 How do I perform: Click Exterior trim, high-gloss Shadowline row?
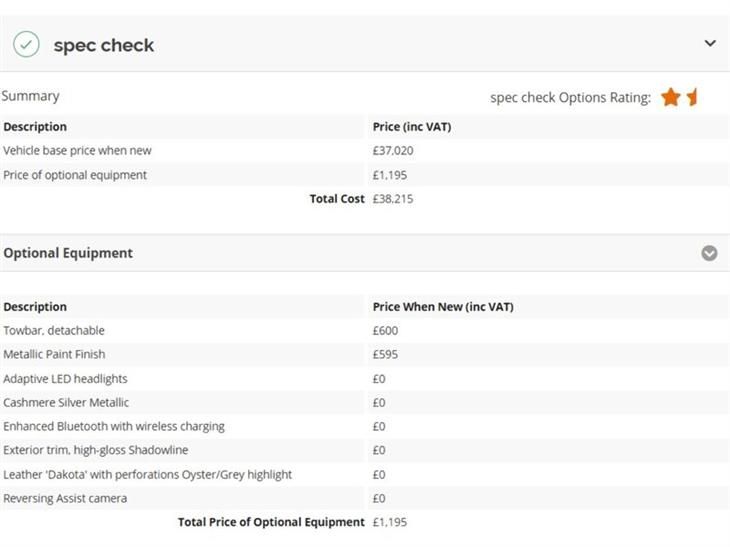pos(365,450)
